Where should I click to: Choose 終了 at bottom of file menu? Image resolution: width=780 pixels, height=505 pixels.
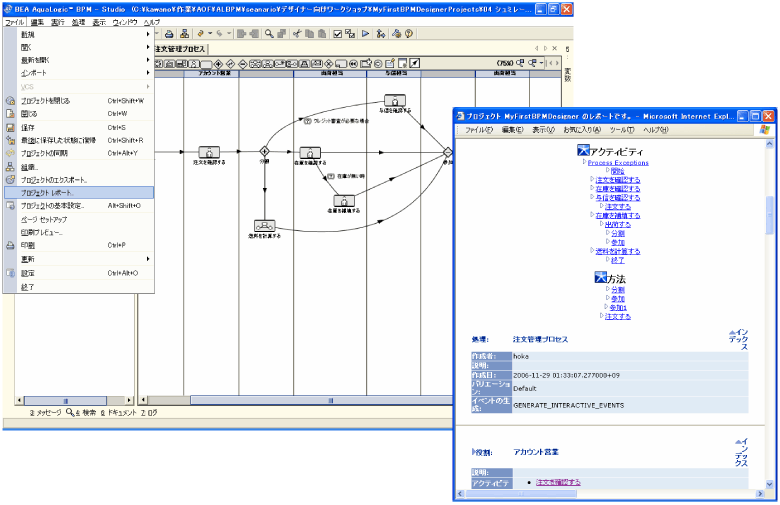79,287
